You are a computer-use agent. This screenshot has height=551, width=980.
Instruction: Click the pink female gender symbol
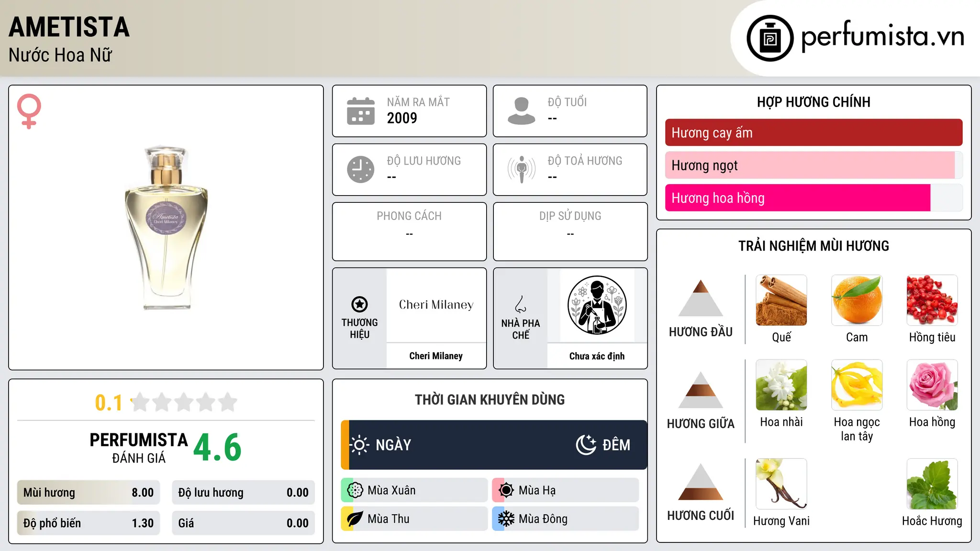point(29,111)
